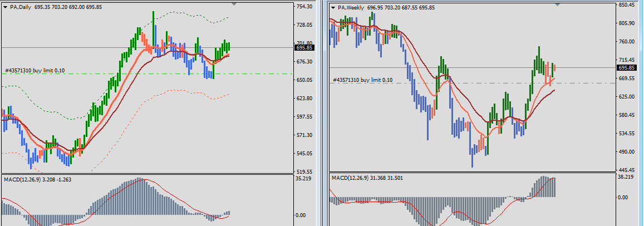Viewport: 644px width, 226px height.
Task: Click 850.45 on the Weekly price scale
Action: [627, 5]
